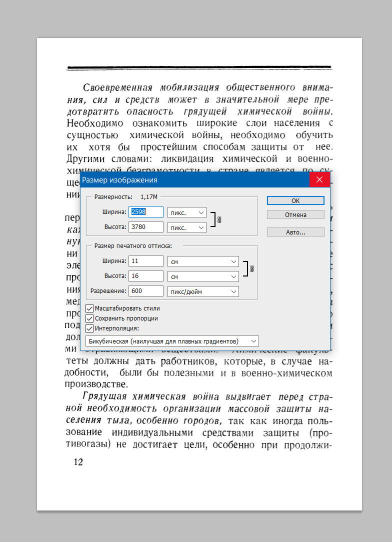Click the Размер изображения title bar

[x=195, y=179]
